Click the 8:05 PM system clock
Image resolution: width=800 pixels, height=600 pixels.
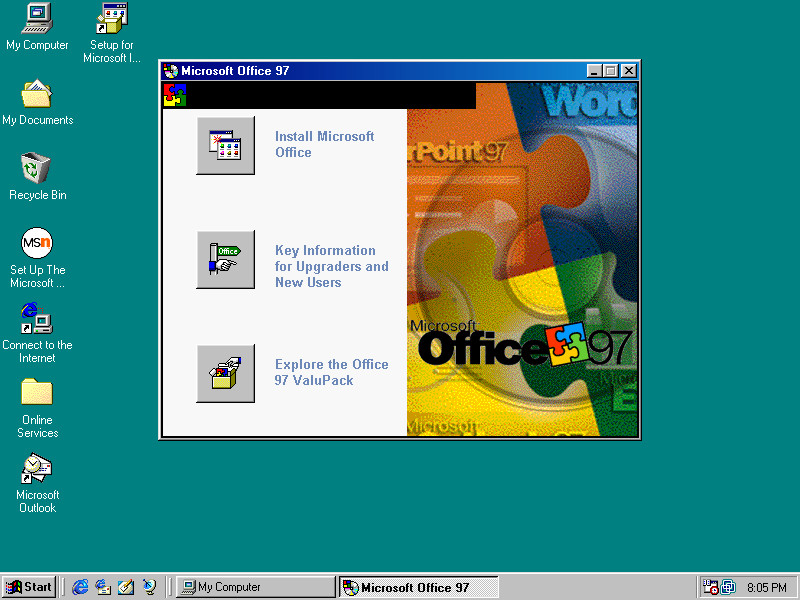tap(767, 588)
